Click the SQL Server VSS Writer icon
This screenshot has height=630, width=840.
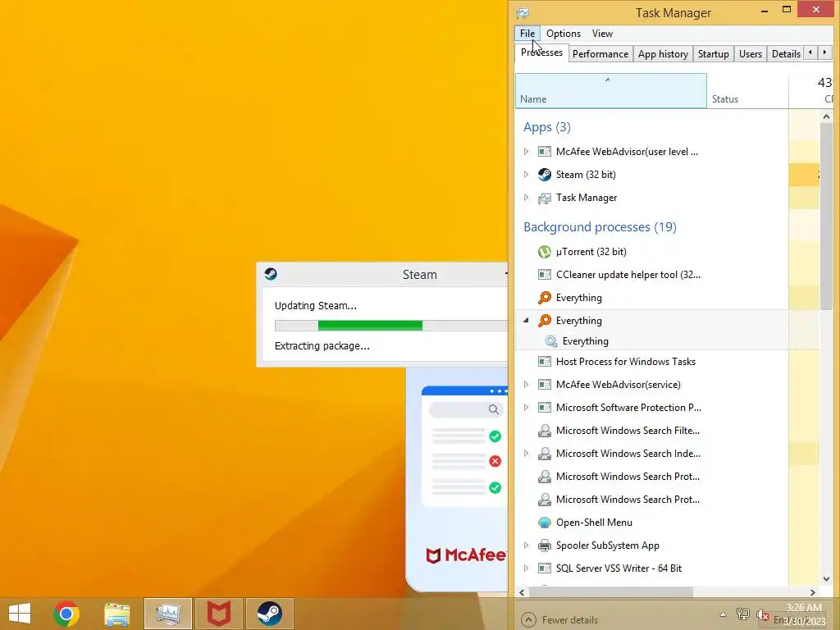click(x=545, y=568)
